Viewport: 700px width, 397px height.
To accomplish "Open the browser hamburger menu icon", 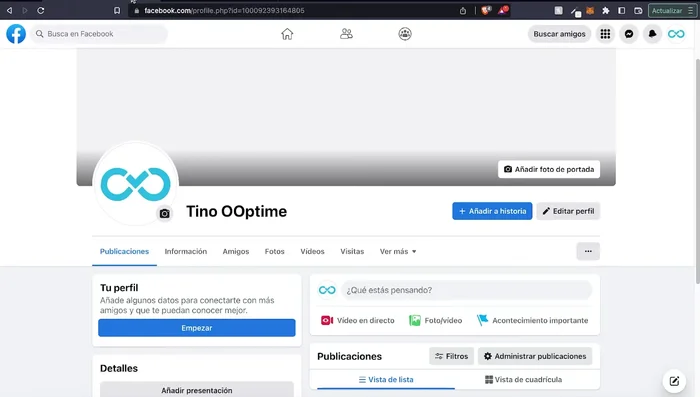I will tap(690, 10).
